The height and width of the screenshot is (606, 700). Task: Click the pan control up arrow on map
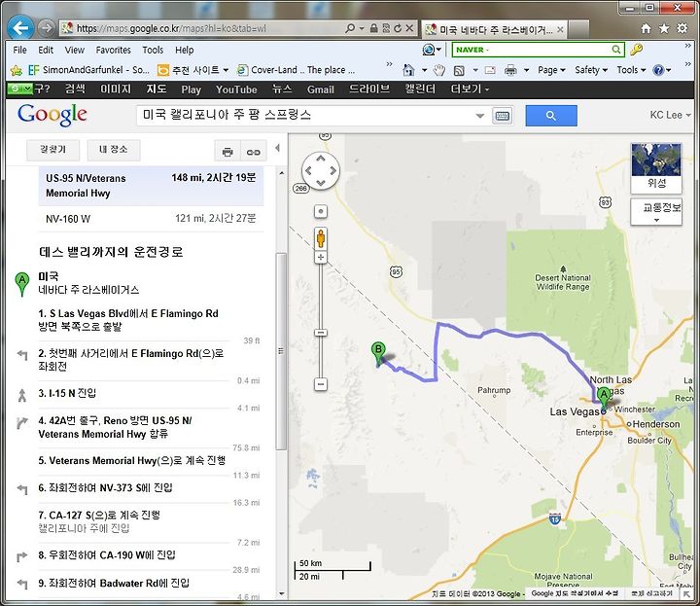click(x=321, y=159)
